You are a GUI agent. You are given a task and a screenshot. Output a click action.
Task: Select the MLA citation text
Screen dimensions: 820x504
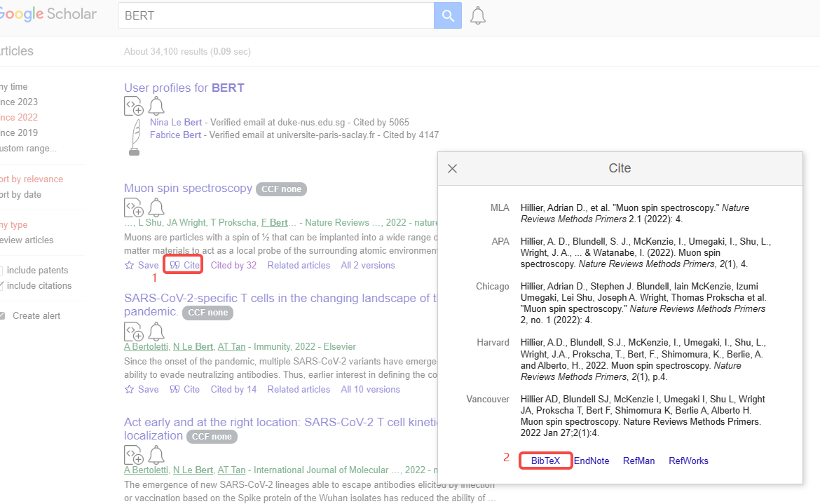point(634,213)
